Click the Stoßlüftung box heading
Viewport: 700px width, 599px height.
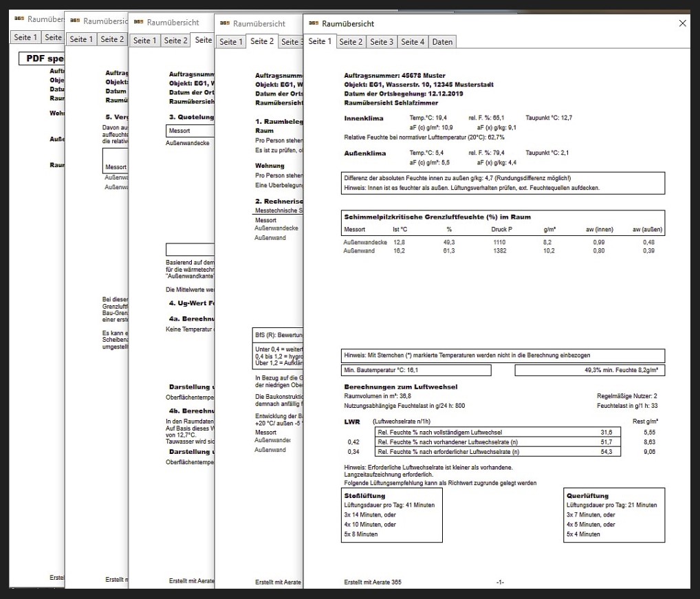(x=364, y=496)
